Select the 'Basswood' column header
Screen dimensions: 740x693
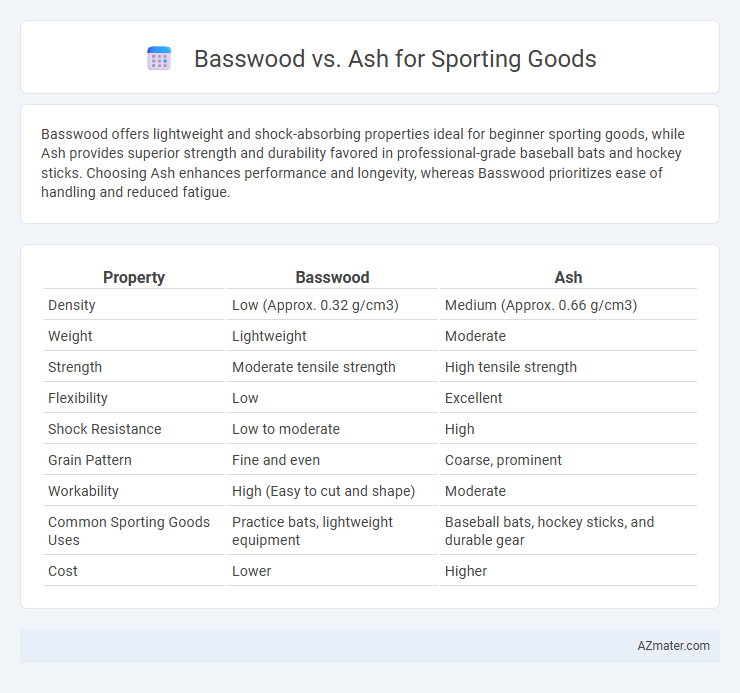tap(332, 277)
